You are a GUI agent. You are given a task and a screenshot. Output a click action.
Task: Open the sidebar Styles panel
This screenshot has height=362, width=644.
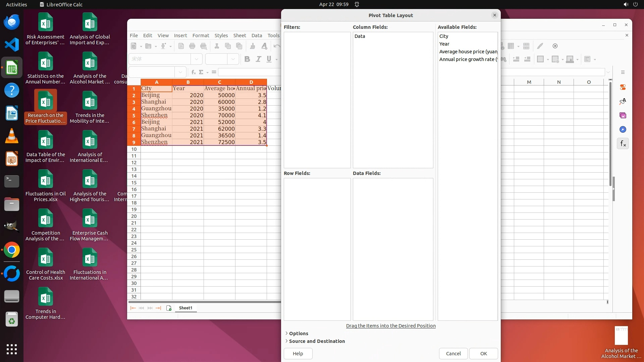(623, 102)
